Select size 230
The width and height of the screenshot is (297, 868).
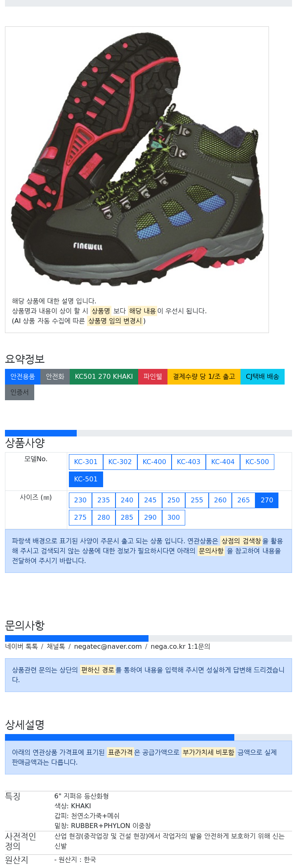point(80,500)
